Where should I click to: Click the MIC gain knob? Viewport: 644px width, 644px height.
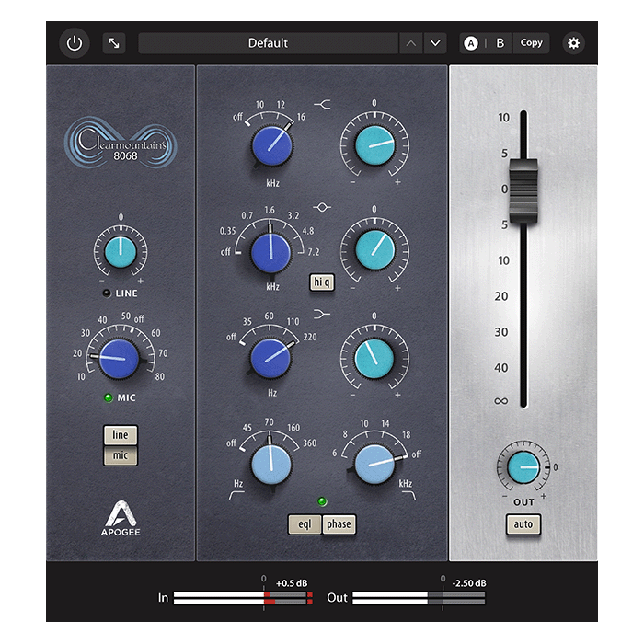pos(120,359)
